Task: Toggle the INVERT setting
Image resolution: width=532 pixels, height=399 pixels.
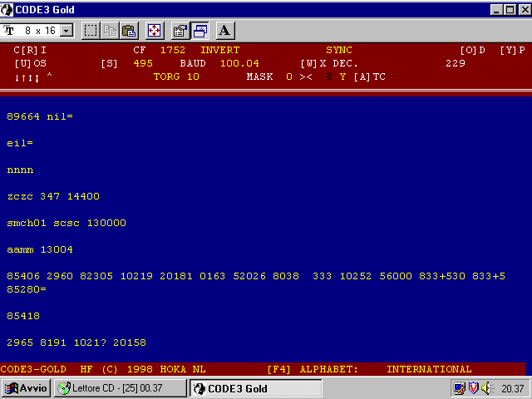Action: 219,51
